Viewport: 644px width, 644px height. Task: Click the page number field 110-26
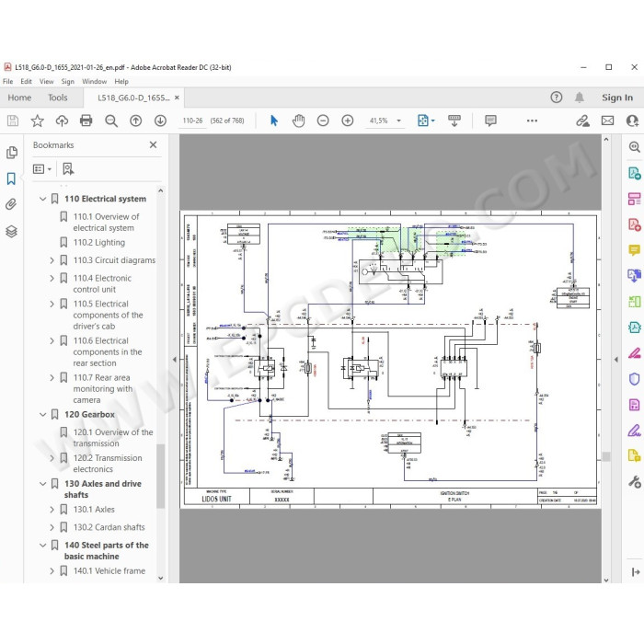[192, 121]
